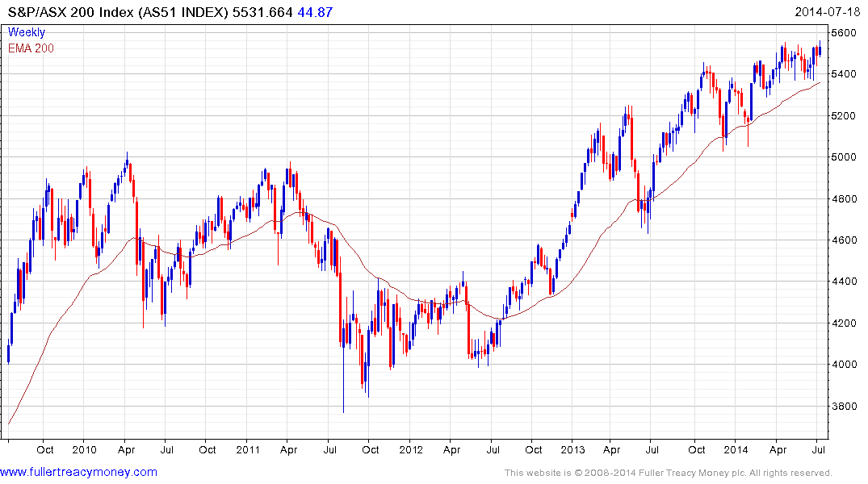The width and height of the screenshot is (868, 484).
Task: Click the 2012 year axis label
Action: (x=411, y=449)
